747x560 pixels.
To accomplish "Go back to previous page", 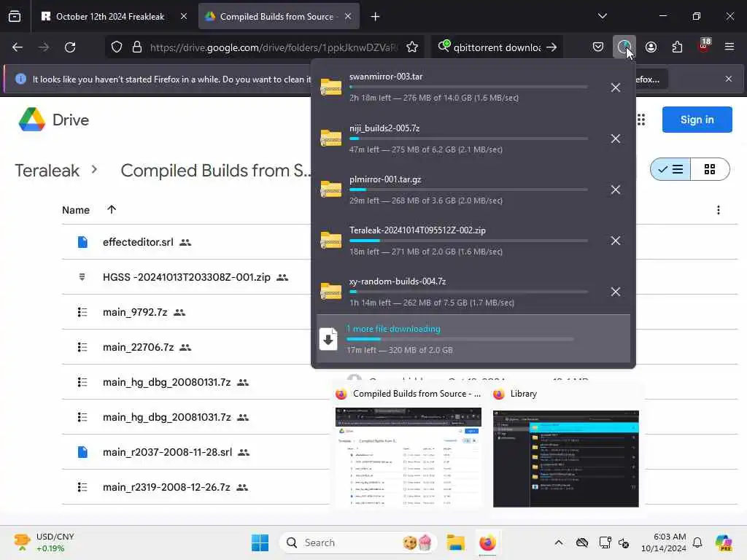I will point(18,47).
